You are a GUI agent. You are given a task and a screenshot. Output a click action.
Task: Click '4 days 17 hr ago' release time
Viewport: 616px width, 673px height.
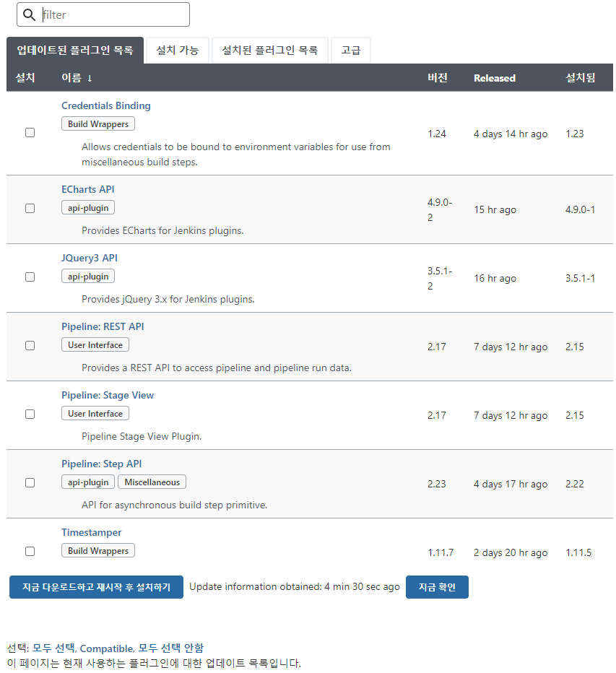511,484
